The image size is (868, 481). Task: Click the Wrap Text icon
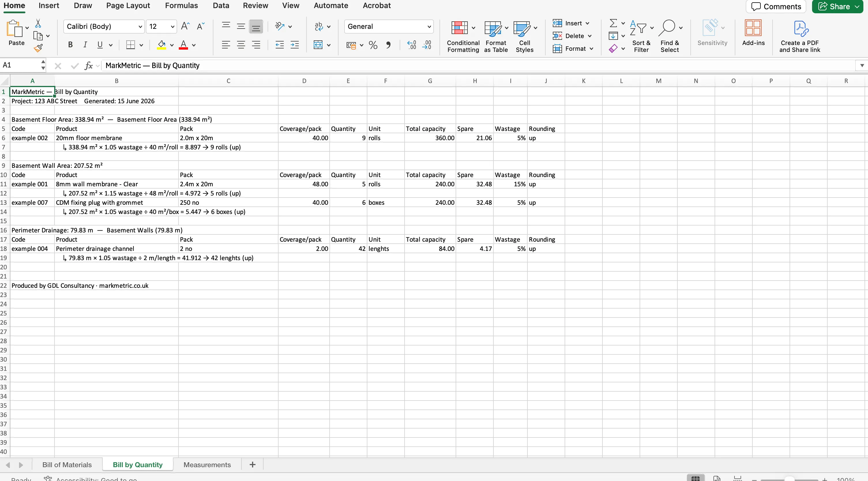[x=318, y=26]
